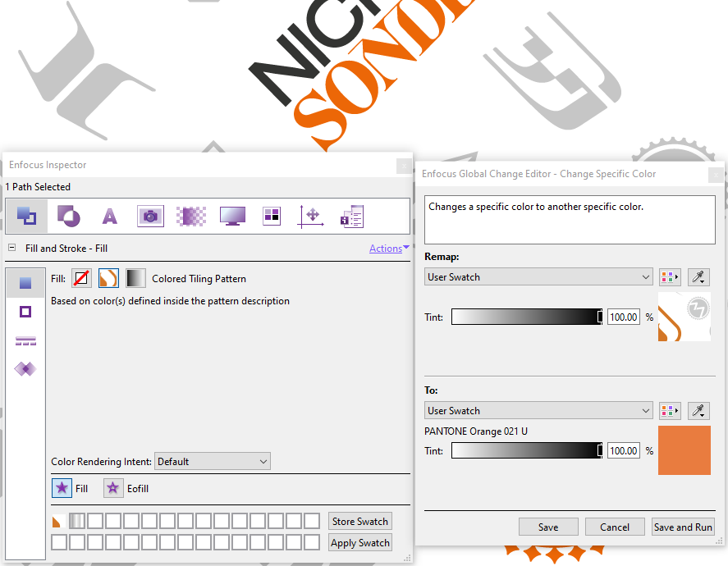Viewport: 728px width, 566px height.
Task: Select the overprint diamond icon
Action: click(x=25, y=369)
